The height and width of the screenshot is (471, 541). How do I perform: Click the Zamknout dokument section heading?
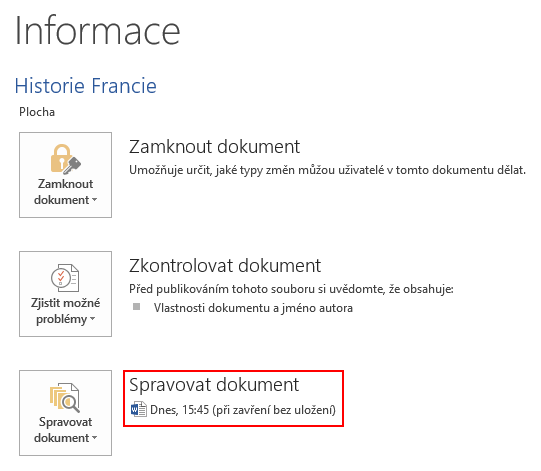(x=214, y=147)
